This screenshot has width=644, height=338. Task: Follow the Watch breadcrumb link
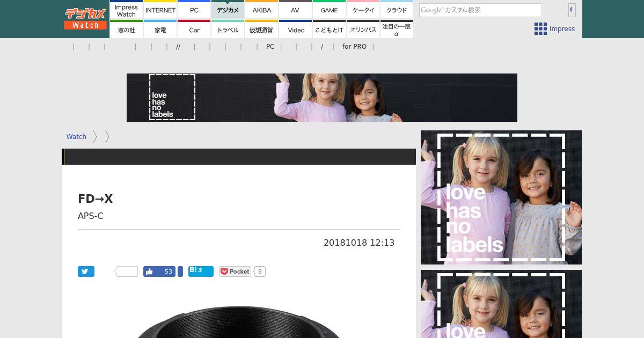pyautogui.click(x=76, y=137)
